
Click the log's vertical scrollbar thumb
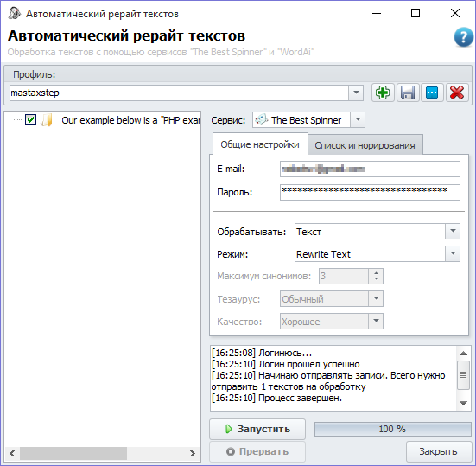click(x=463, y=375)
